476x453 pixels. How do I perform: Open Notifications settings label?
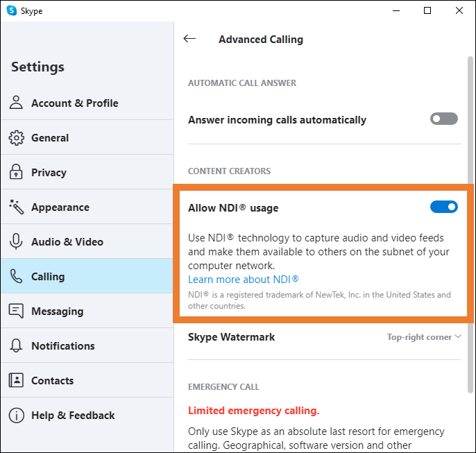click(63, 346)
